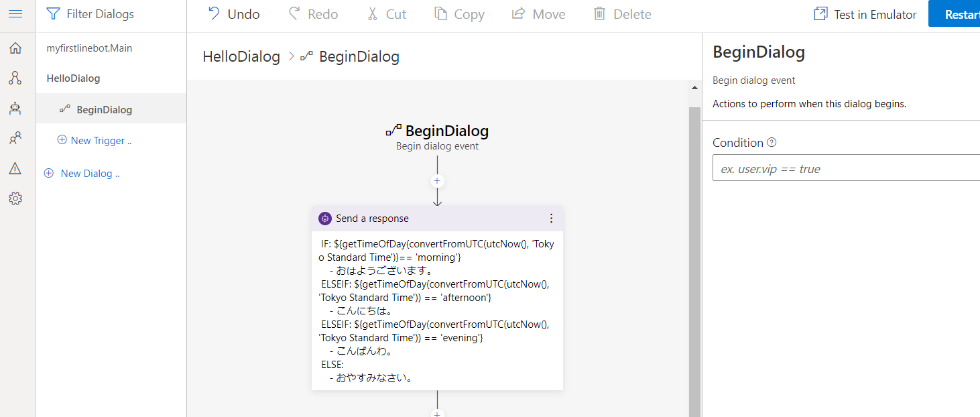Open Send a response more options menu
The height and width of the screenshot is (417, 980).
point(551,219)
